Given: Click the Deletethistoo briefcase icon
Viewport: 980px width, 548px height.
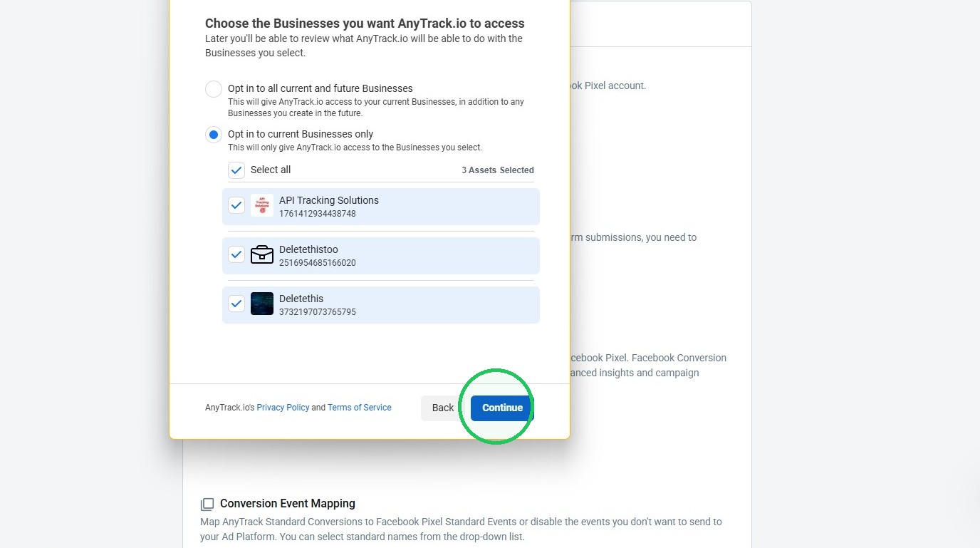Looking at the screenshot, I should click(262, 254).
